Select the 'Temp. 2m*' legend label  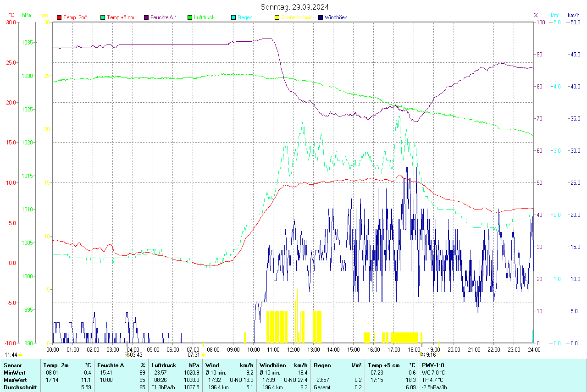click(75, 17)
